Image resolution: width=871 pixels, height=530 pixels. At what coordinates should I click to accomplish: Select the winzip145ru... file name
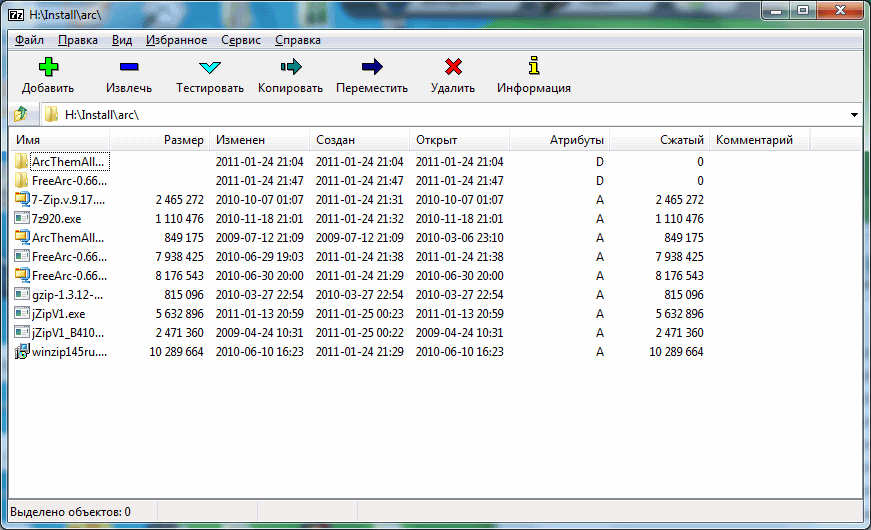point(69,352)
